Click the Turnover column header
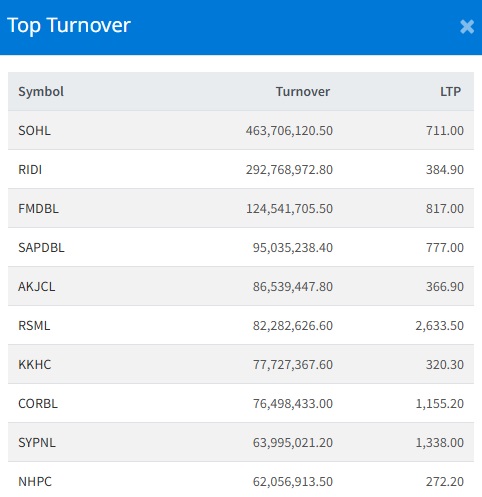Image resolution: width=482 pixels, height=497 pixels. (x=303, y=92)
